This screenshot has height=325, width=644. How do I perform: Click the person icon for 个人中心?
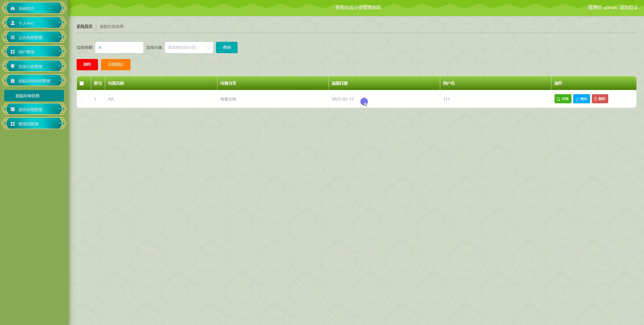coord(13,23)
